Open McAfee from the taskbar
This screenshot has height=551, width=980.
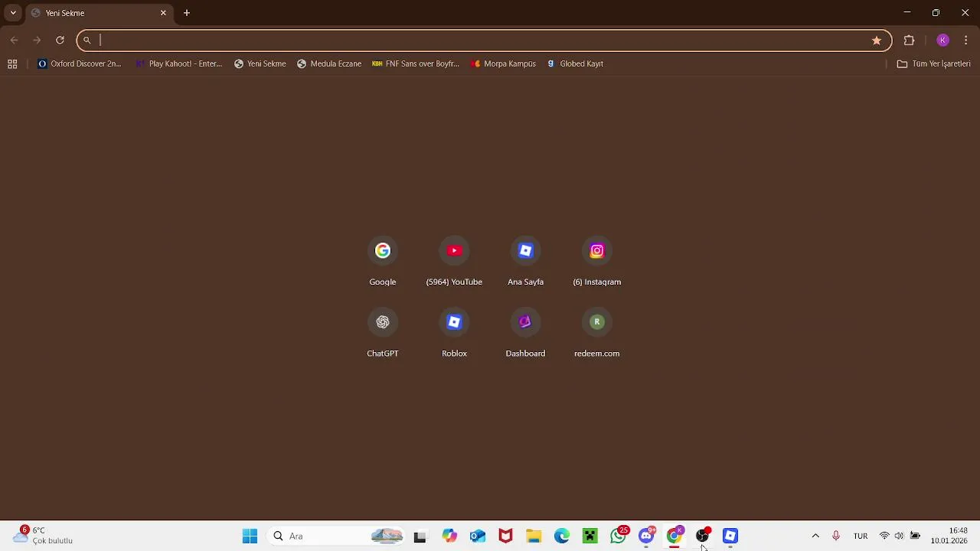coord(505,536)
